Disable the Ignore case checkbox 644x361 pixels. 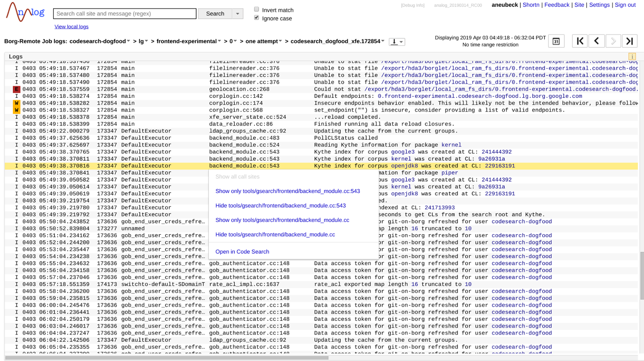click(x=256, y=17)
